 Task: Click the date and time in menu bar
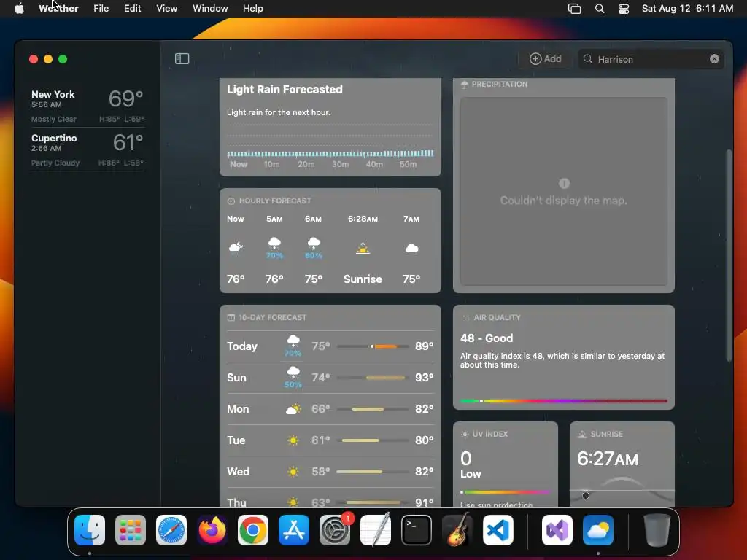687,8
